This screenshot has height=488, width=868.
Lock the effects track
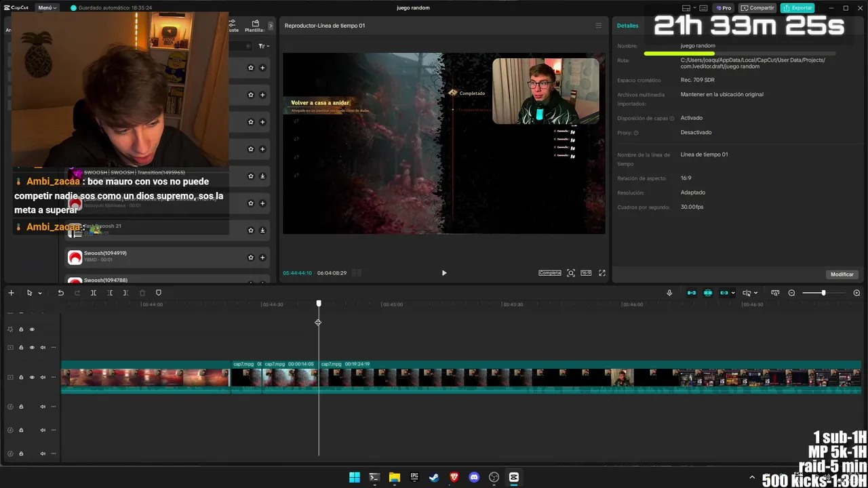click(21, 329)
